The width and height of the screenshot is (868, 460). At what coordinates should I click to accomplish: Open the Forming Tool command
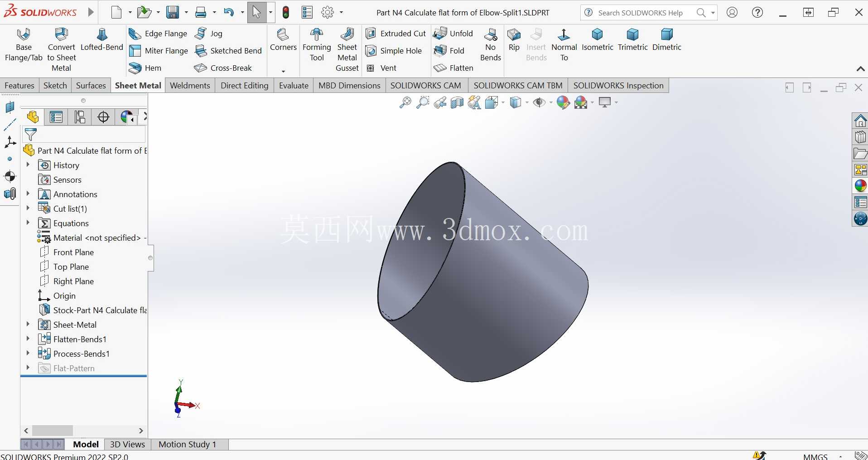[x=317, y=45]
